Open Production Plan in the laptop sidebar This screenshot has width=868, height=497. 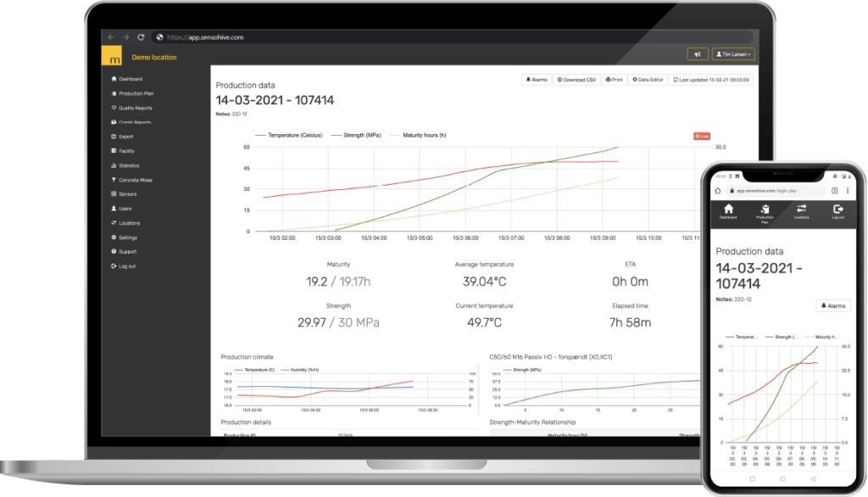point(132,93)
